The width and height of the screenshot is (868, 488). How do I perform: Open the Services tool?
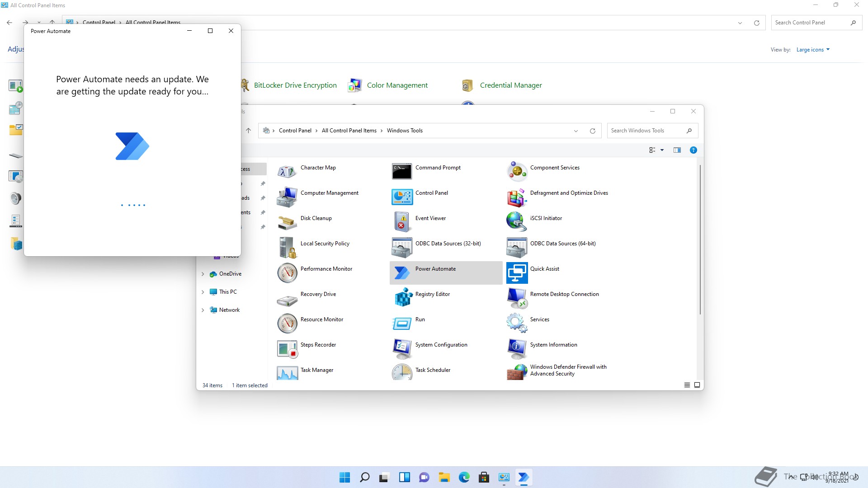517,323
